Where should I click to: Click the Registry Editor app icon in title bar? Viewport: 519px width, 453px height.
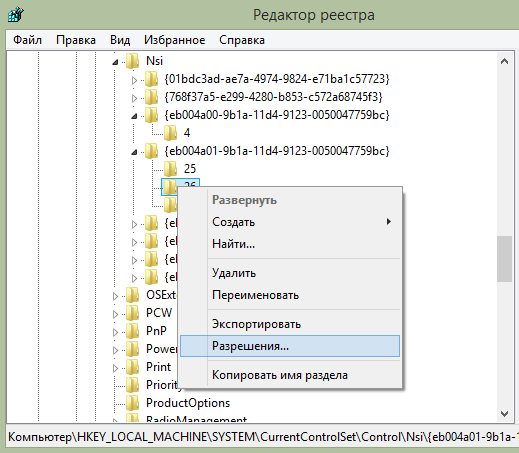[x=16, y=15]
